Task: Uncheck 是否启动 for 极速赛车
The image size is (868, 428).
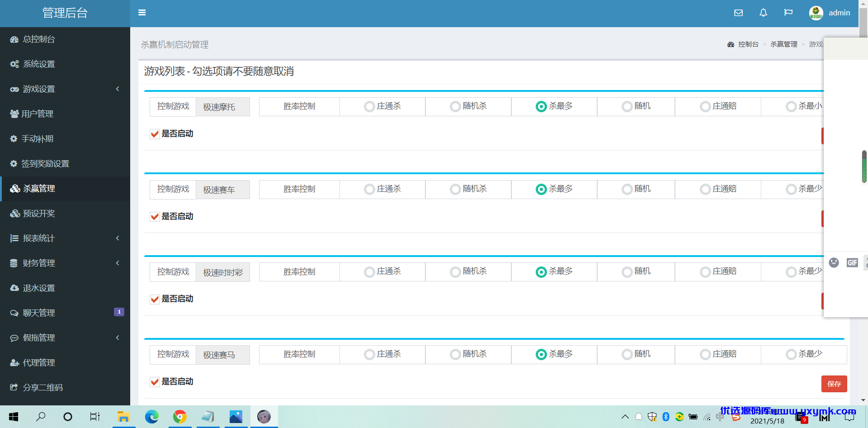Action: click(x=155, y=217)
